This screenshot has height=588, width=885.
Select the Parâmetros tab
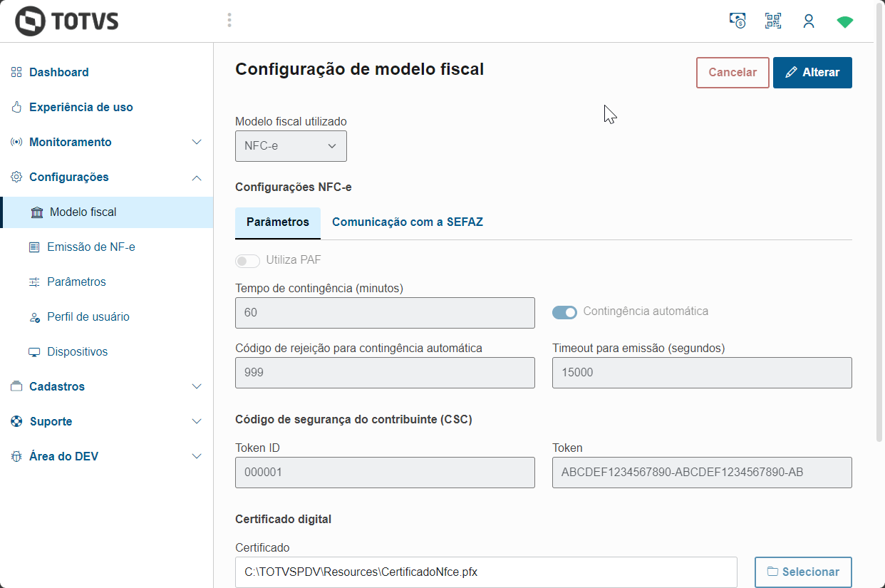(278, 222)
